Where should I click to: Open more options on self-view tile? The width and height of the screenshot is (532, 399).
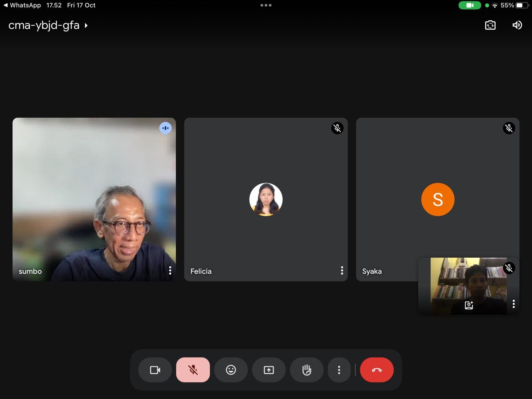coord(514,304)
